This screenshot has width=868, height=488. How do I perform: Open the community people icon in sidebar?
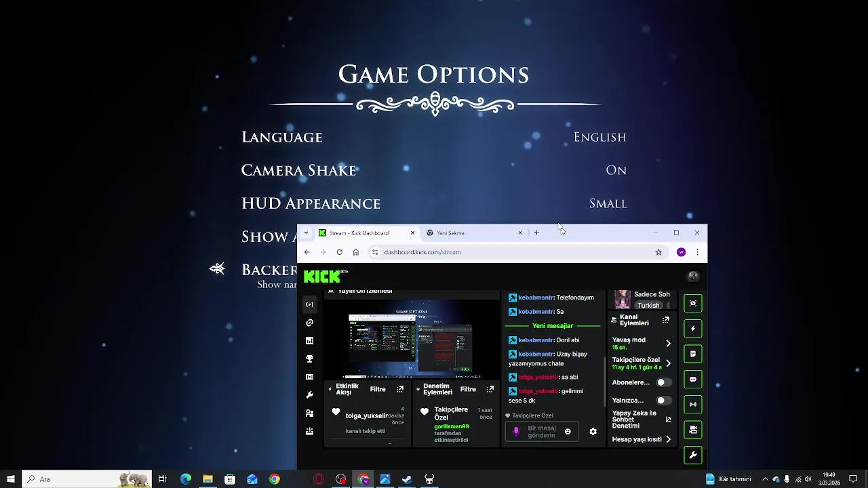click(309, 413)
